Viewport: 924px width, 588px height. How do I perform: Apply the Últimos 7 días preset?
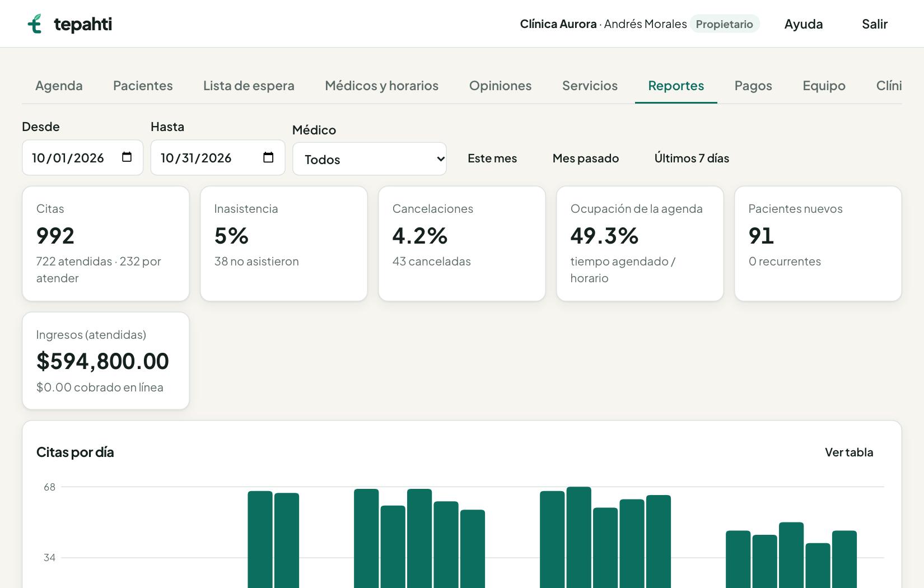(692, 158)
